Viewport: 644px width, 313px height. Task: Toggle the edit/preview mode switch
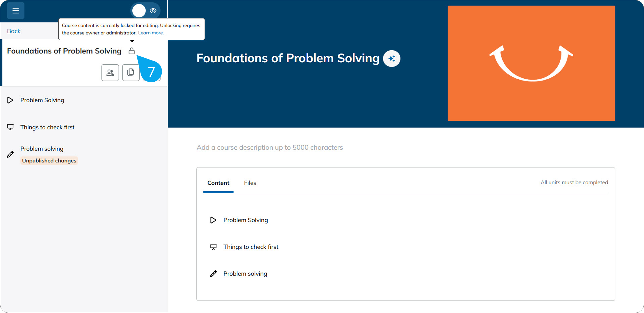click(145, 11)
